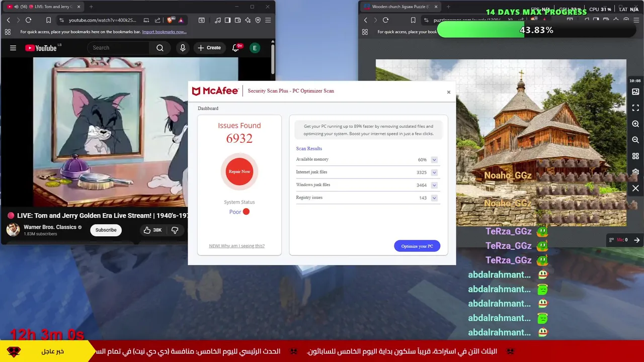Expand the Registry issues row
This screenshot has height=362, width=644.
click(x=434, y=198)
